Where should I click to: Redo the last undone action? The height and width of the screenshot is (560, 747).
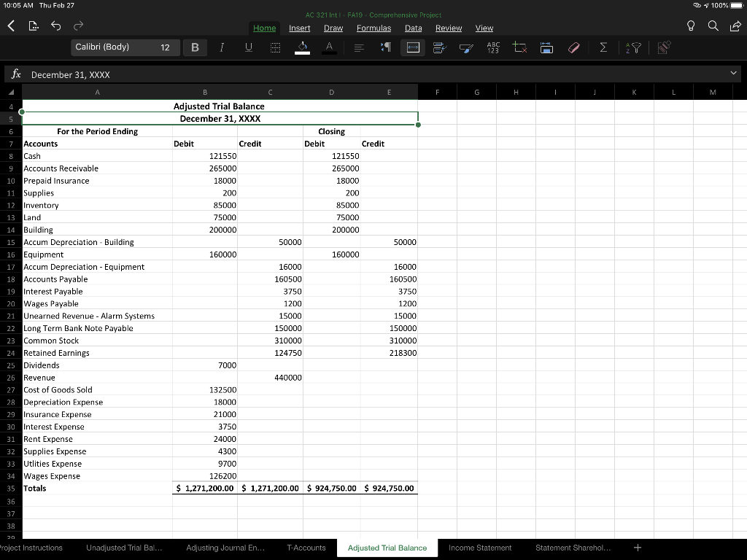tap(79, 26)
